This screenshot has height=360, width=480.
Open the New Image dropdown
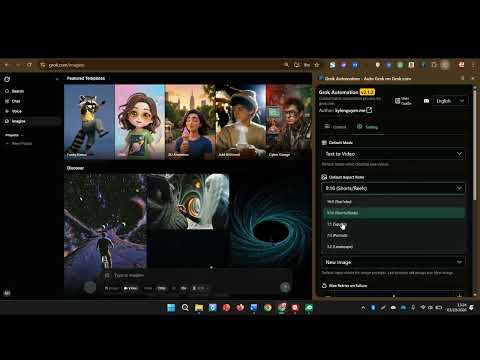[x=393, y=262]
